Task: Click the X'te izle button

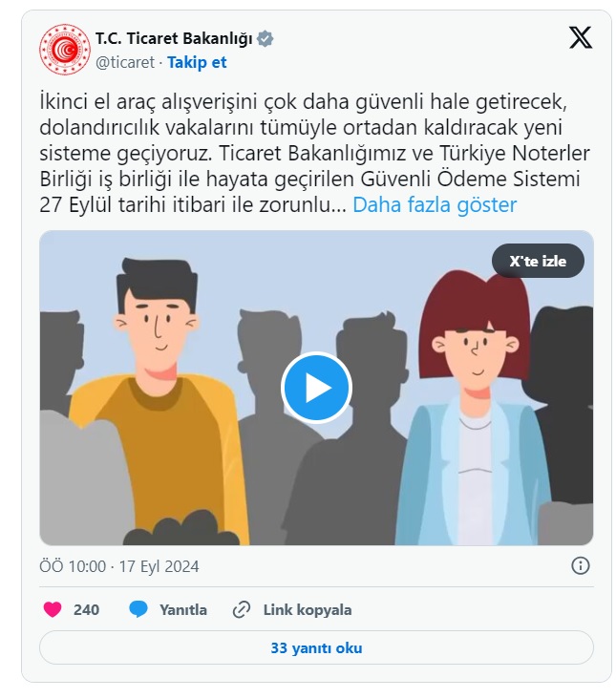Action: click(538, 261)
